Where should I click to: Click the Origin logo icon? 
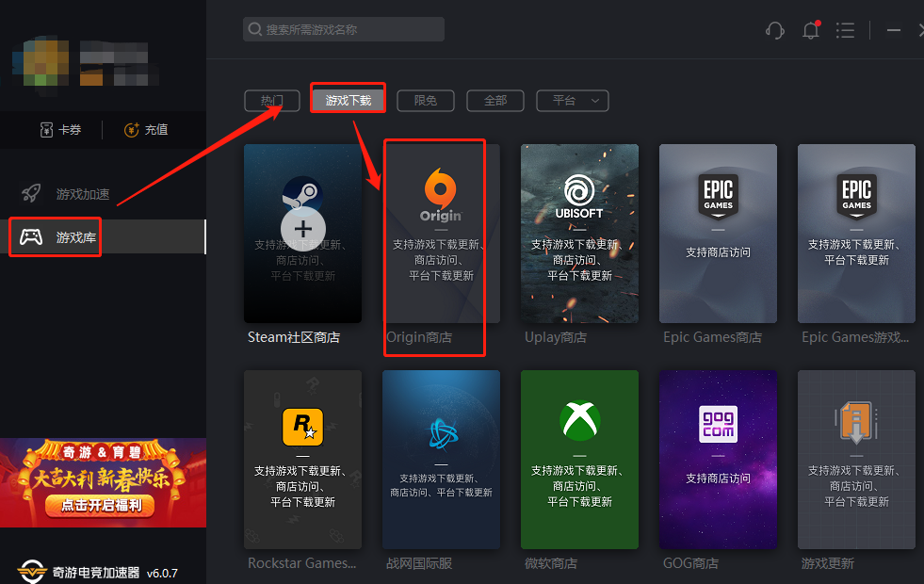[441, 194]
